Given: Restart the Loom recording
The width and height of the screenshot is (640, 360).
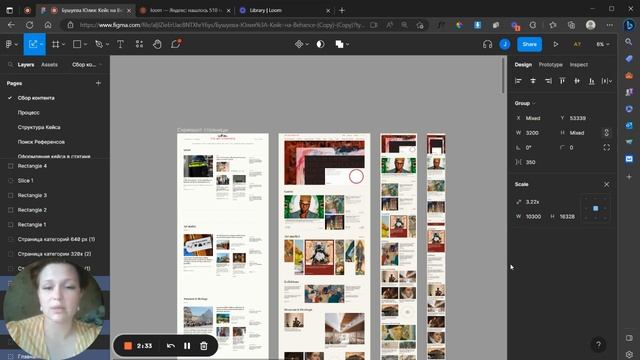Looking at the screenshot, I should coord(171,346).
